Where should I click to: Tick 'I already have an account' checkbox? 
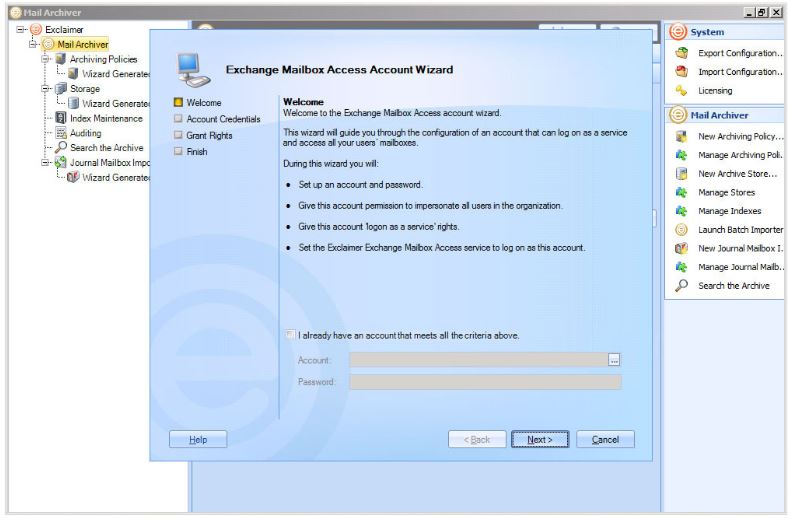click(290, 335)
